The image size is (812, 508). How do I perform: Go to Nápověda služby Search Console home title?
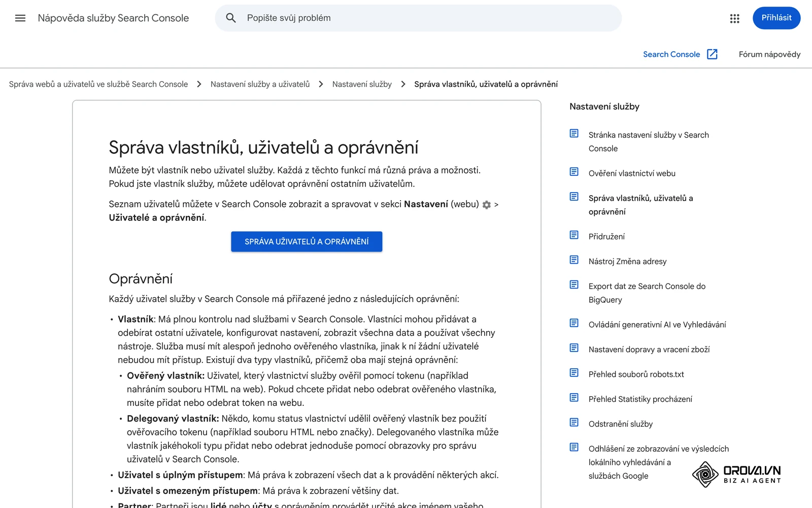[x=113, y=18]
